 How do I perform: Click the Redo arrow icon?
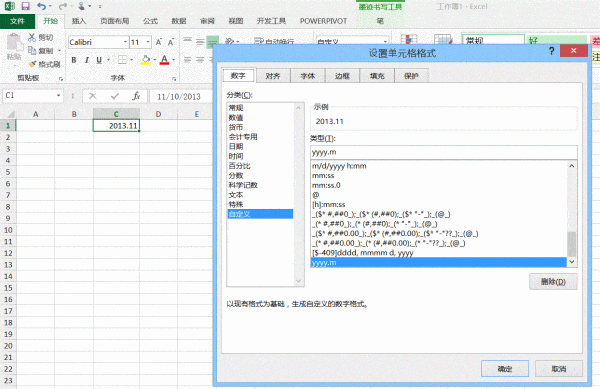click(63, 7)
